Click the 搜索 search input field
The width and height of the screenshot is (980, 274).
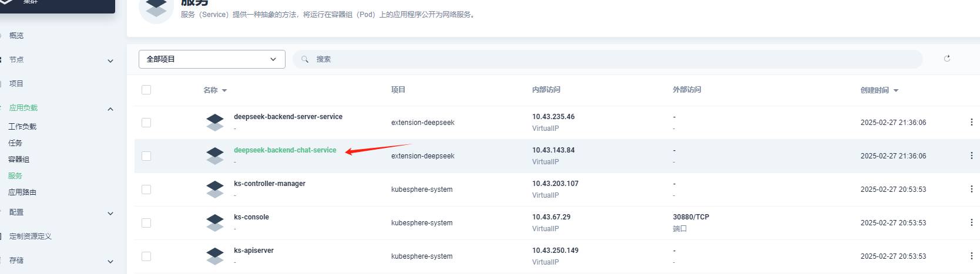[608, 59]
